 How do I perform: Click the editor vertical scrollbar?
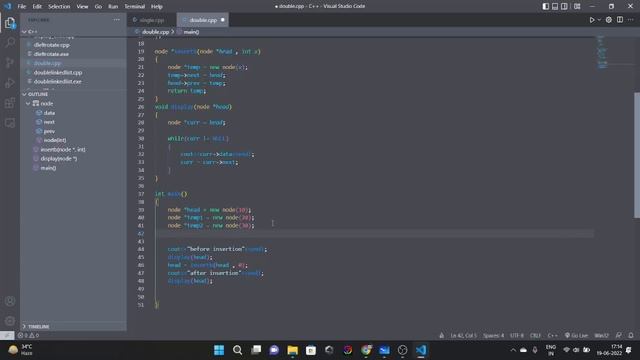(637, 156)
